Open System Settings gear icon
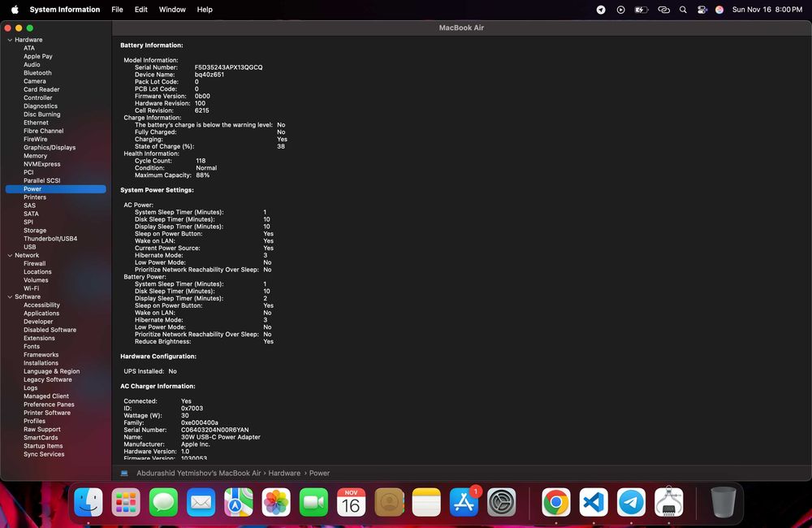Image resolution: width=812 pixels, height=528 pixels. click(x=501, y=502)
